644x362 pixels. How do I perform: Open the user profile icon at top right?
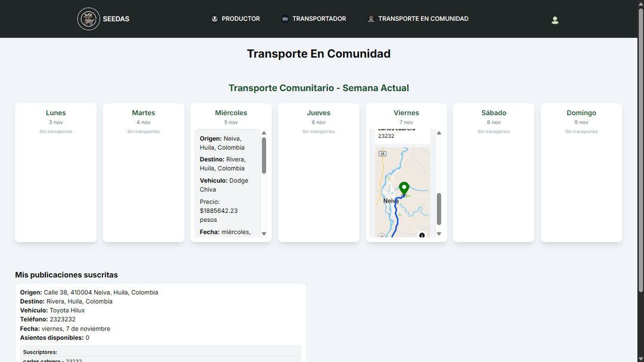point(555,19)
